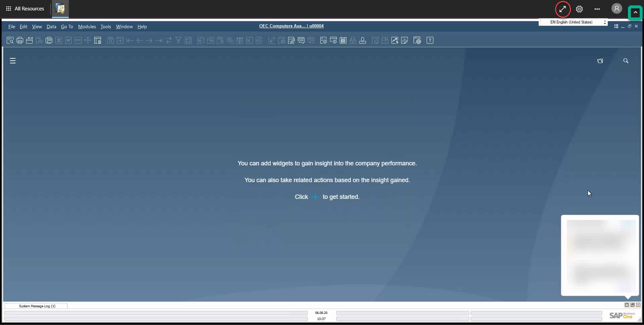This screenshot has width=644, height=325.
Task: Click the Lock Screen toolbar icon
Action: point(98,41)
